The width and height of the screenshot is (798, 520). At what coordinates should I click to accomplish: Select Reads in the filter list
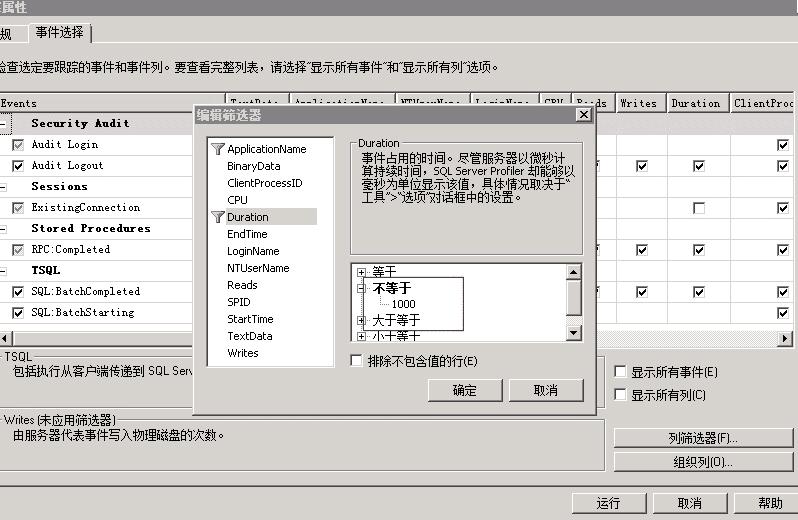coord(242,285)
